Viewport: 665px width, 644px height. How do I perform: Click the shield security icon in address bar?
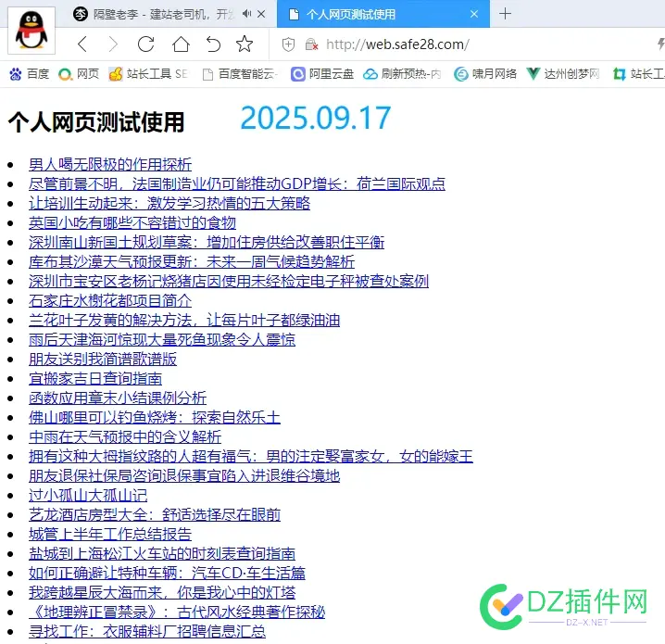pos(288,44)
